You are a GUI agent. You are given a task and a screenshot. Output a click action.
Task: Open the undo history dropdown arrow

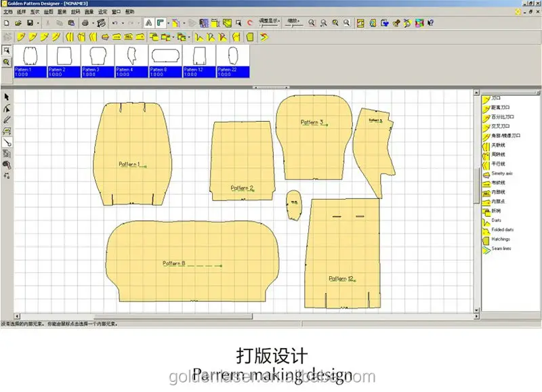pyautogui.click(x=123, y=23)
